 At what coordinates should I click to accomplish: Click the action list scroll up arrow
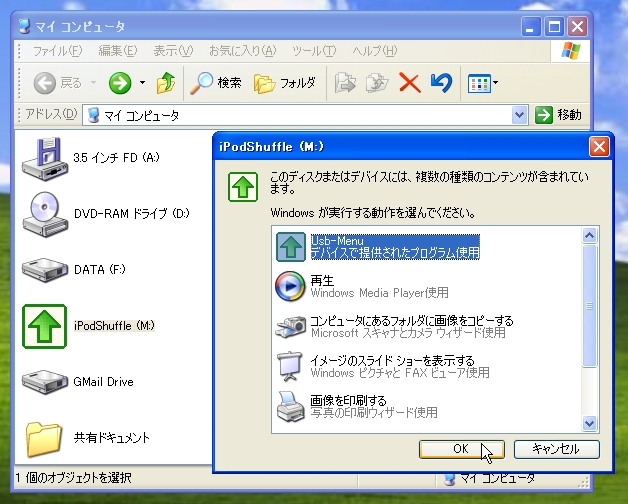click(x=589, y=236)
